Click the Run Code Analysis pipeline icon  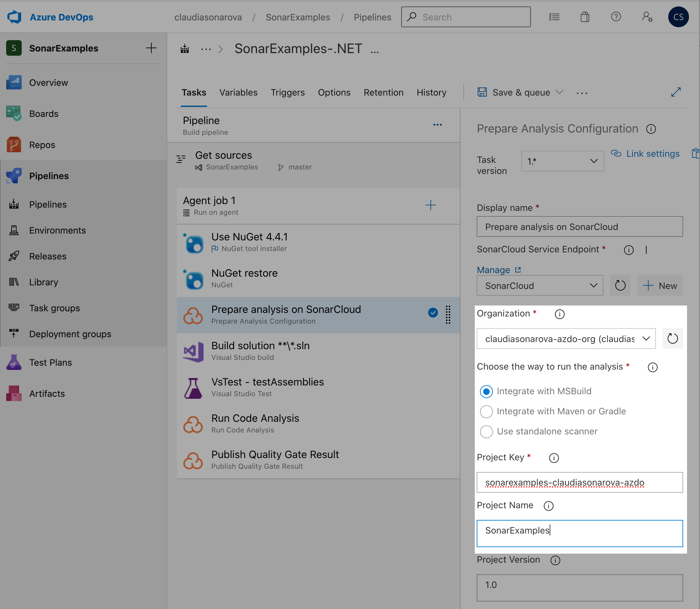pos(193,424)
